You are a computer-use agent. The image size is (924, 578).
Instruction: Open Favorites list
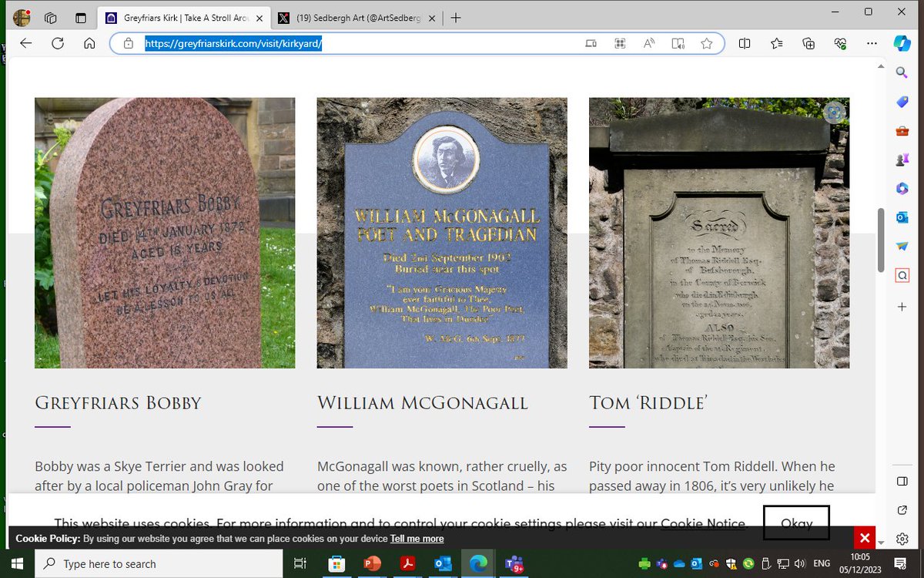[x=776, y=44]
